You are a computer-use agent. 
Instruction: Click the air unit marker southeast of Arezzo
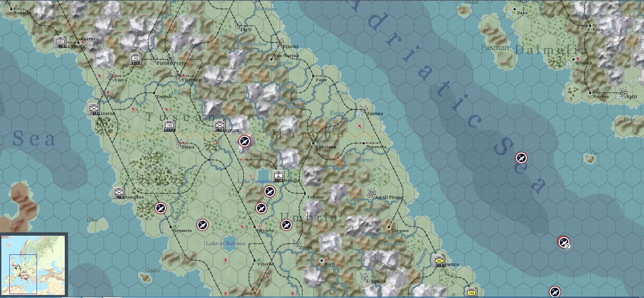pos(245,141)
